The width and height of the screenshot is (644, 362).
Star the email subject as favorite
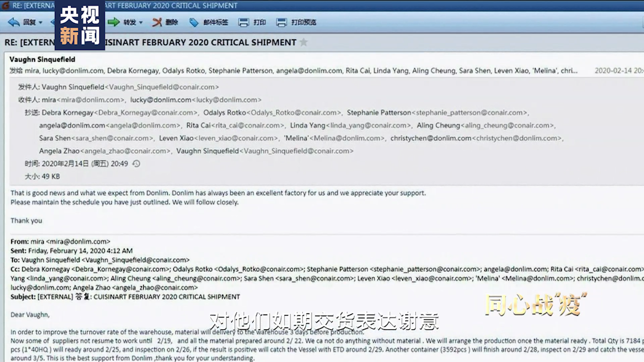click(303, 43)
